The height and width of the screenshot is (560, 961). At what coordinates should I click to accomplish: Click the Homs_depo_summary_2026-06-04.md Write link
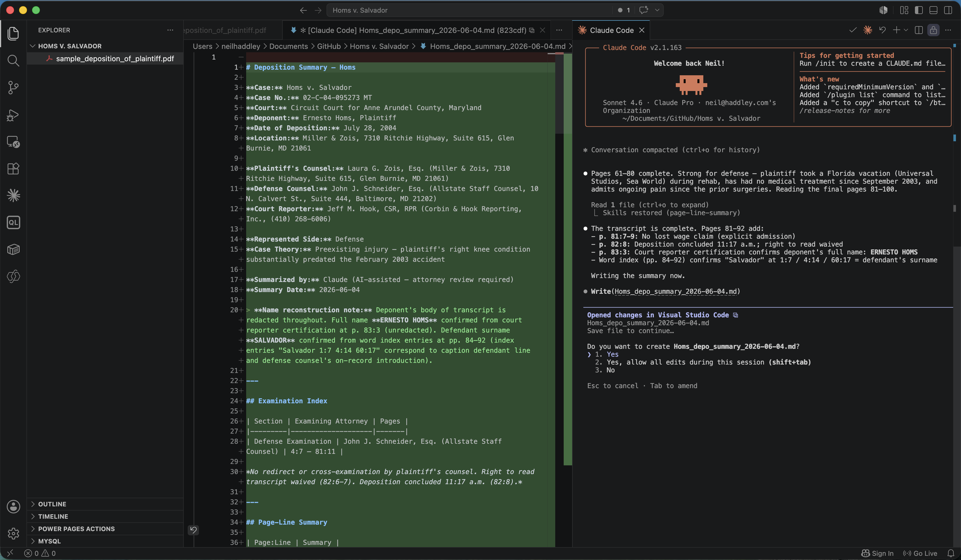(x=676, y=291)
